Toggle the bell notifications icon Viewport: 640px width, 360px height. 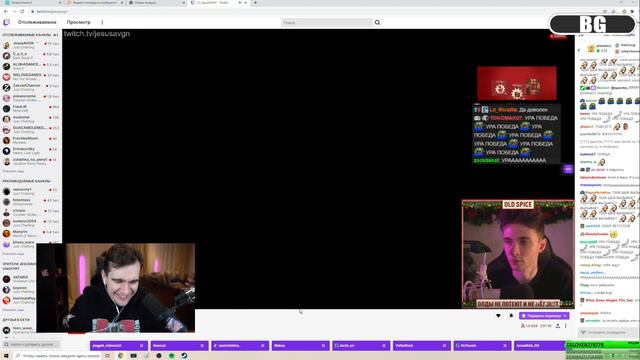[x=511, y=316]
